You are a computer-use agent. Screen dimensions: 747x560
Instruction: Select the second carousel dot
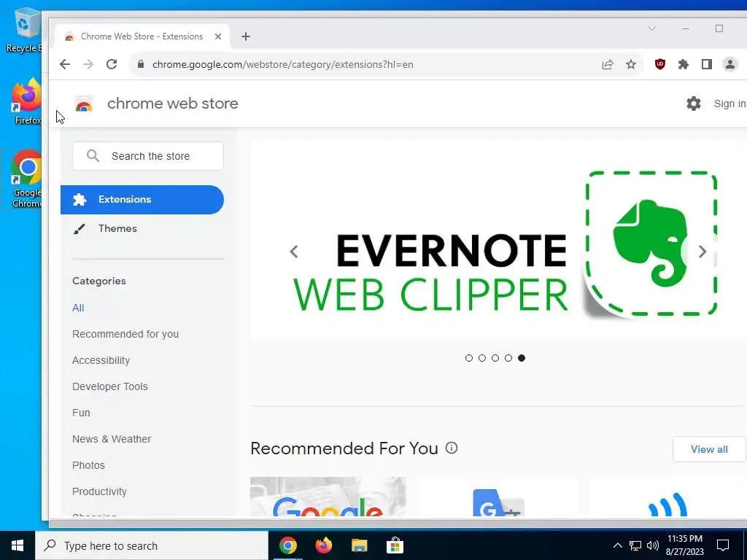click(x=482, y=358)
